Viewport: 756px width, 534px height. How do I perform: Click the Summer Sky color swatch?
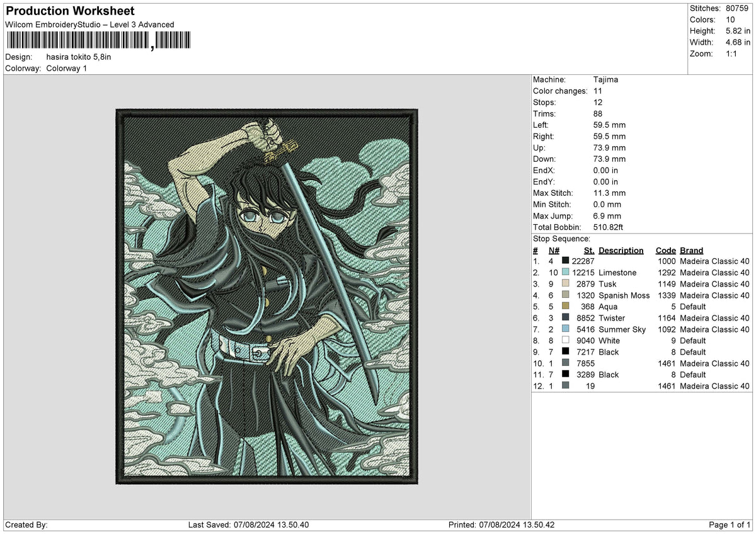point(565,329)
